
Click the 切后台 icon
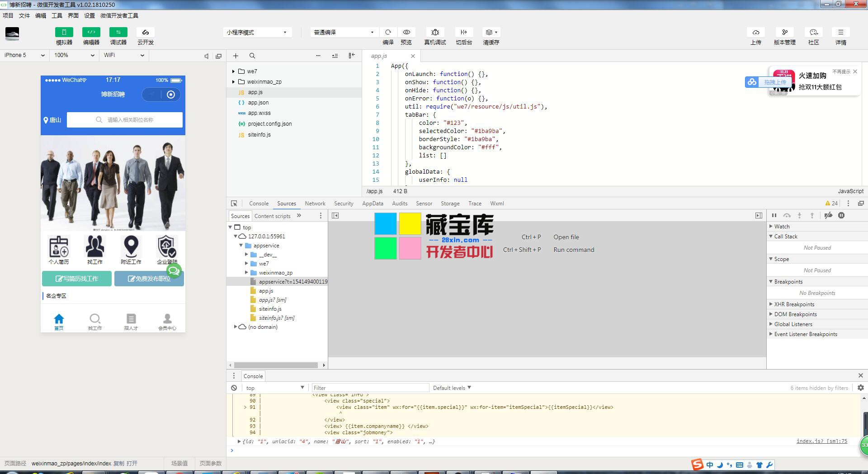[463, 32]
